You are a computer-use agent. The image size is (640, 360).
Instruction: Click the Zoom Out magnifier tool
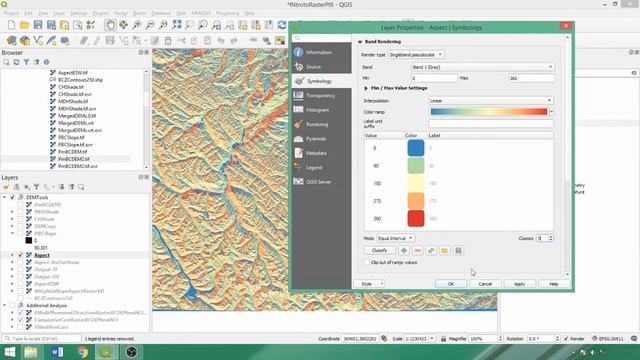150,25
